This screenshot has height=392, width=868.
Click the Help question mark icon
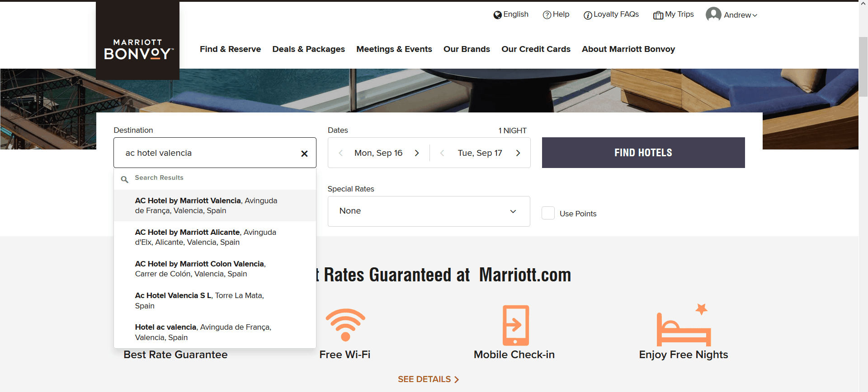click(547, 15)
